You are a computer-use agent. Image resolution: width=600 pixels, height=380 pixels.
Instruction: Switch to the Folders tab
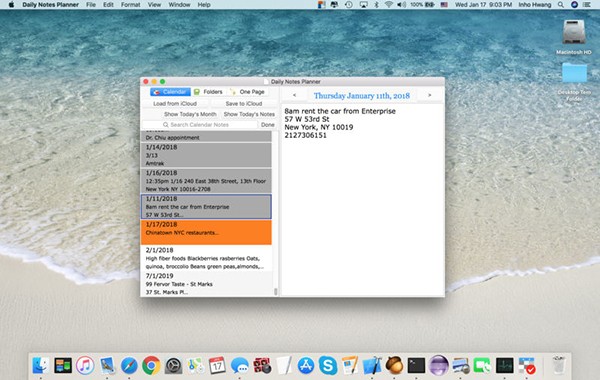click(x=208, y=92)
